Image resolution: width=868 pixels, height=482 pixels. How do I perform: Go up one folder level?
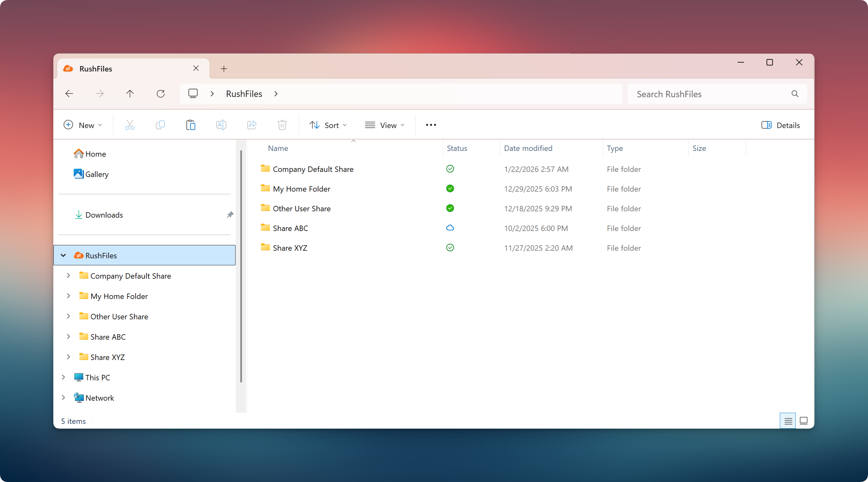130,94
